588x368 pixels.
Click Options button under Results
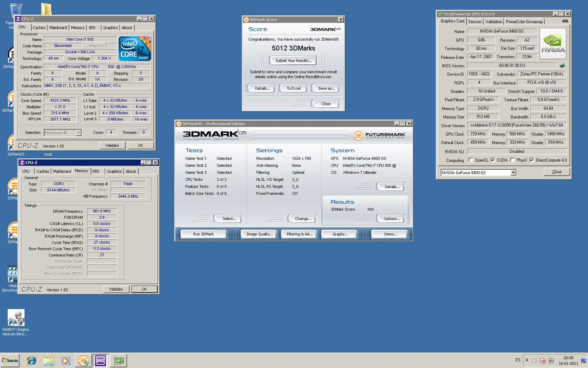coord(392,219)
